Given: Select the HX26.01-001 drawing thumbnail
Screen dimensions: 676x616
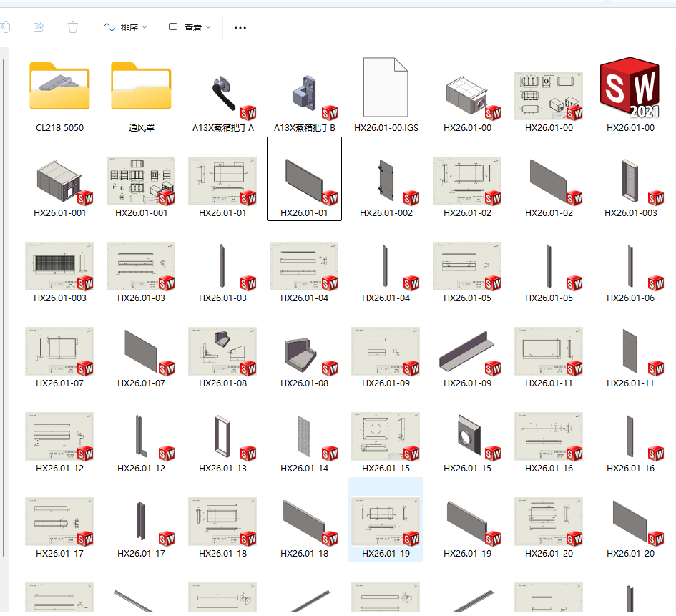Looking at the screenshot, I should (x=141, y=180).
